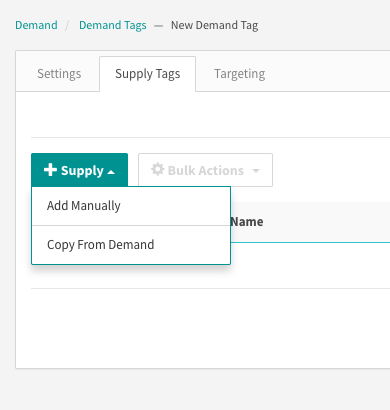Viewport: 390px width, 410px height.
Task: Choose Add Manually from Supply menu
Action: [131, 206]
